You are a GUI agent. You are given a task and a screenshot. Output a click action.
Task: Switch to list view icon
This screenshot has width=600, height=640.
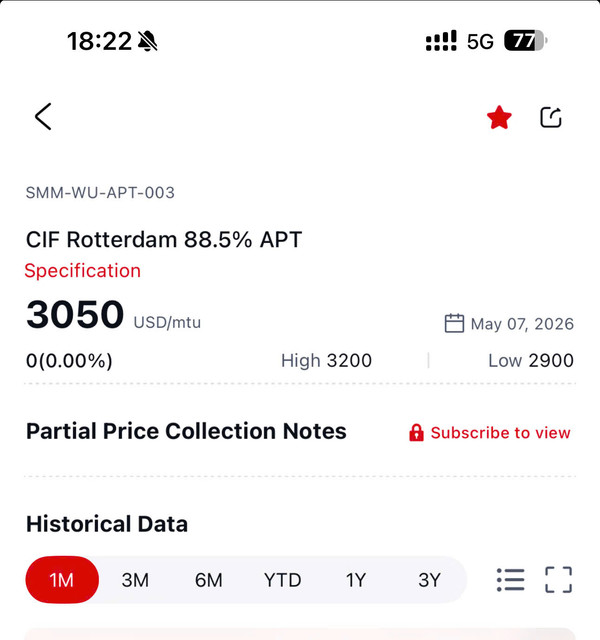pos(511,580)
